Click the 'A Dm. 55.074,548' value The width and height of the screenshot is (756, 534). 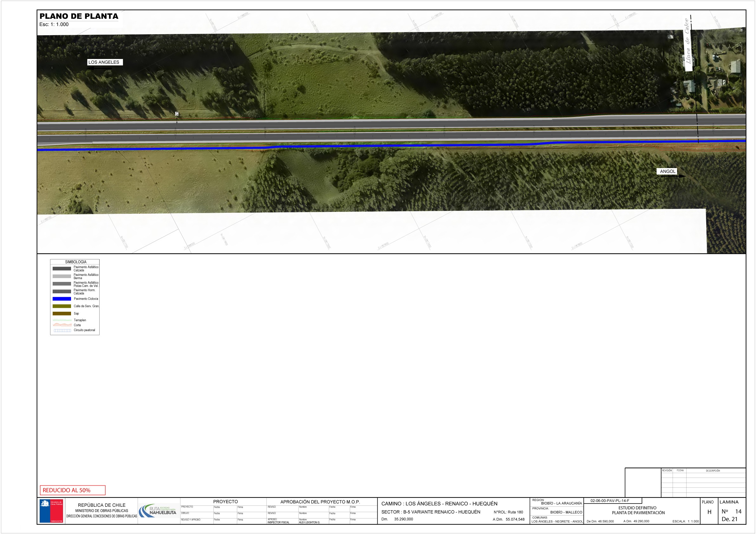pos(509,519)
